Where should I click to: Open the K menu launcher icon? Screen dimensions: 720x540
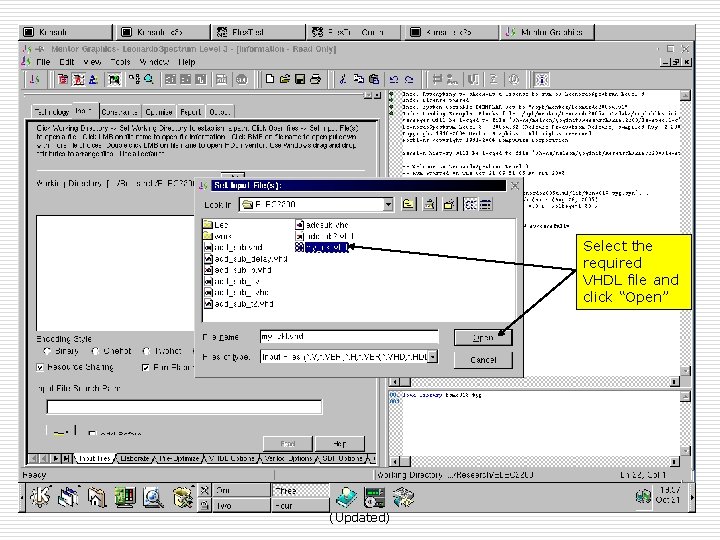pyautogui.click(x=40, y=496)
